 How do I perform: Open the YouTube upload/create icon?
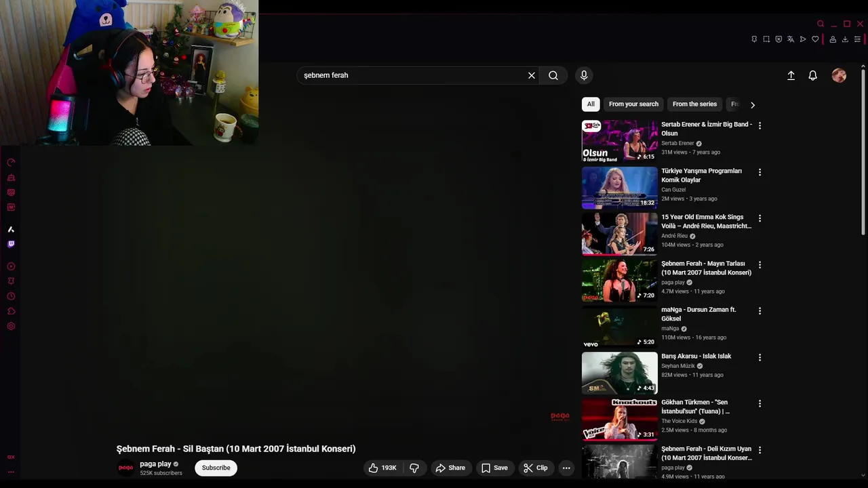click(x=791, y=76)
